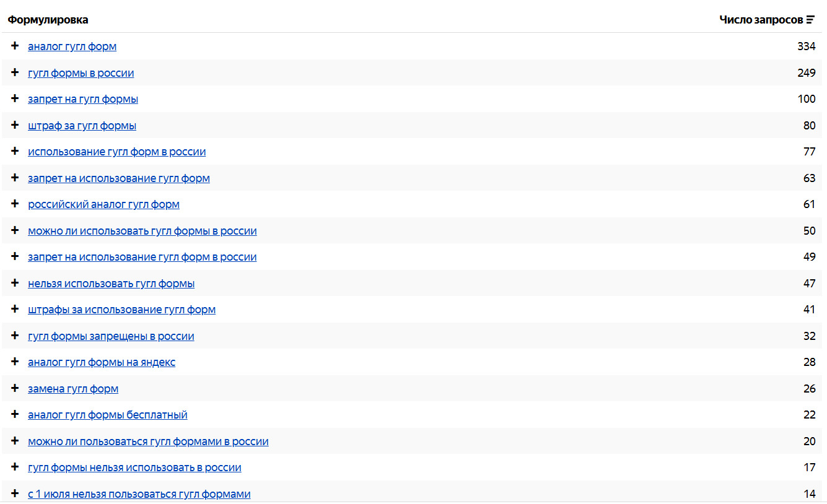Screen dimensions: 827x504
Task: Click plus icon next to 'запрет на гугл формы'
Action: (15, 98)
